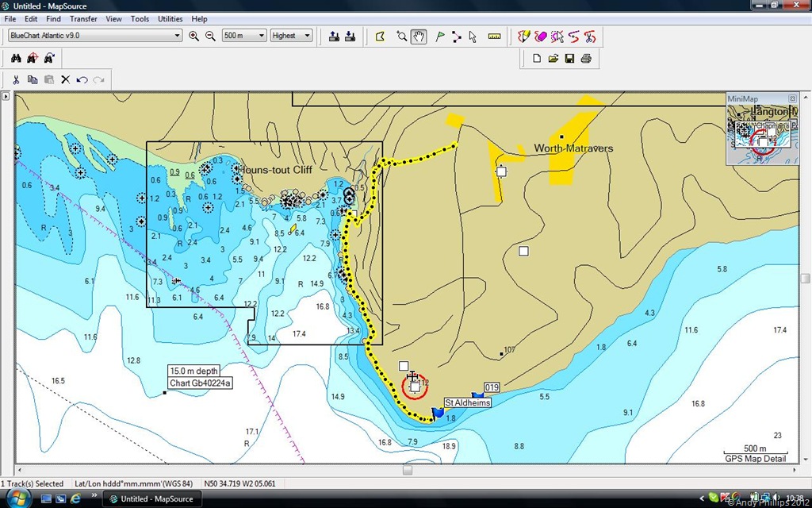The height and width of the screenshot is (508, 812).
Task: Choose the Track Draw pencil tool
Action: pyautogui.click(x=524, y=36)
